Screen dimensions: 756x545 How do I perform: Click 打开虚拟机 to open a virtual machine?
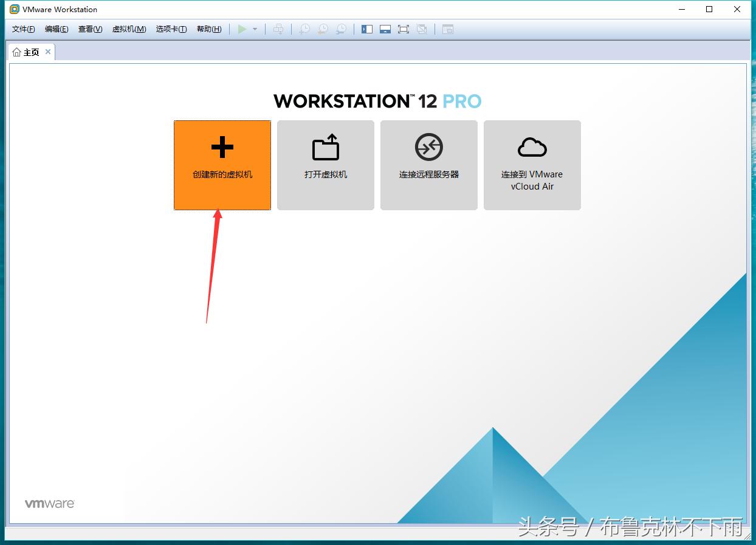325,165
